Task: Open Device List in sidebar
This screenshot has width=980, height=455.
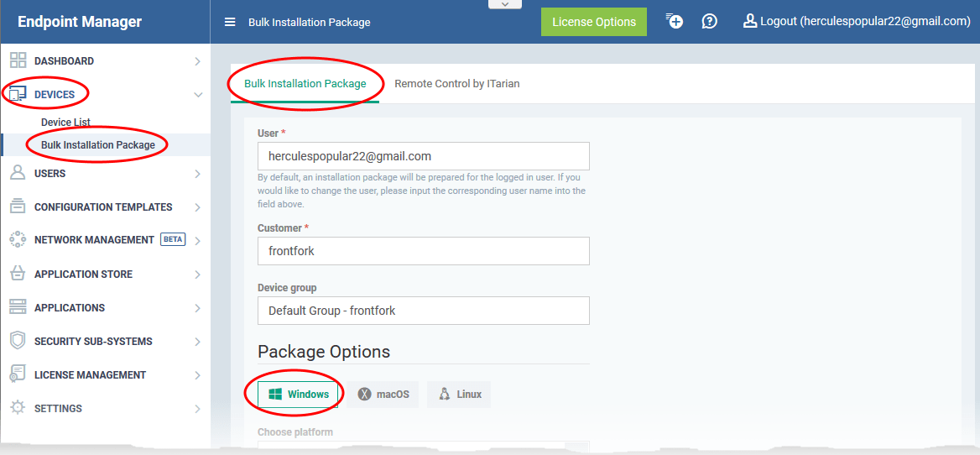Action: click(x=65, y=123)
